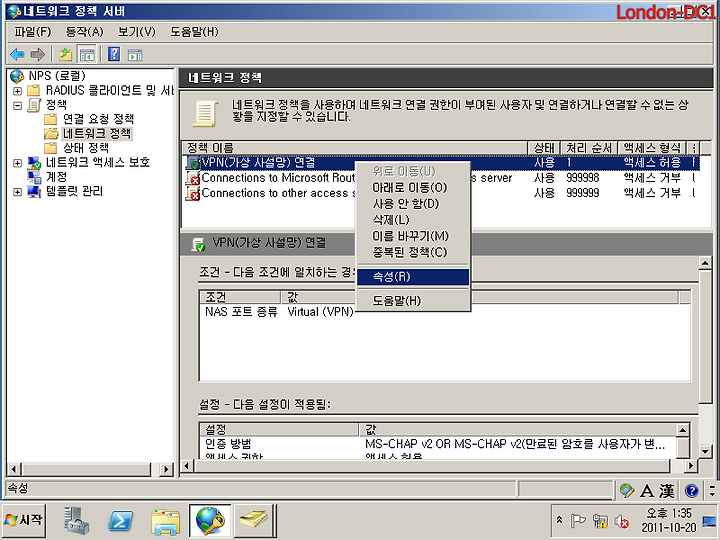The width and height of the screenshot is (720, 540).
Task: Click processing order value 999999
Action: point(582,193)
